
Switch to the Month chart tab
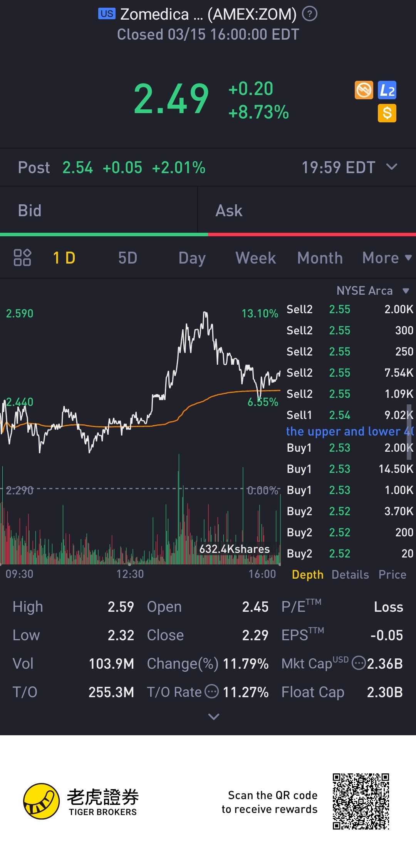[320, 258]
